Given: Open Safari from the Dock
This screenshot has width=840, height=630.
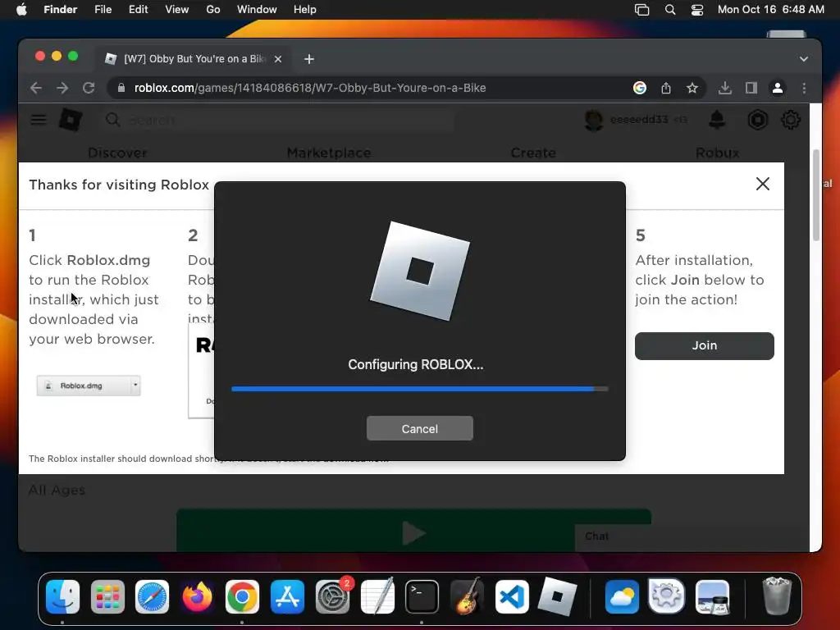Looking at the screenshot, I should click(152, 596).
